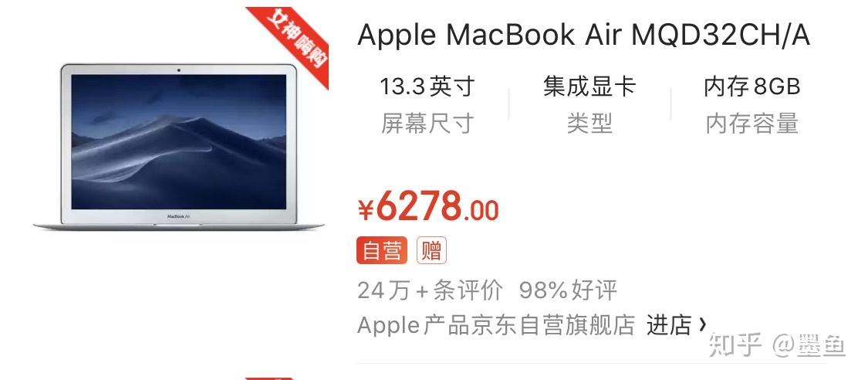Select the 集成显卡 spec value
This screenshot has height=380, width=868.
[589, 87]
